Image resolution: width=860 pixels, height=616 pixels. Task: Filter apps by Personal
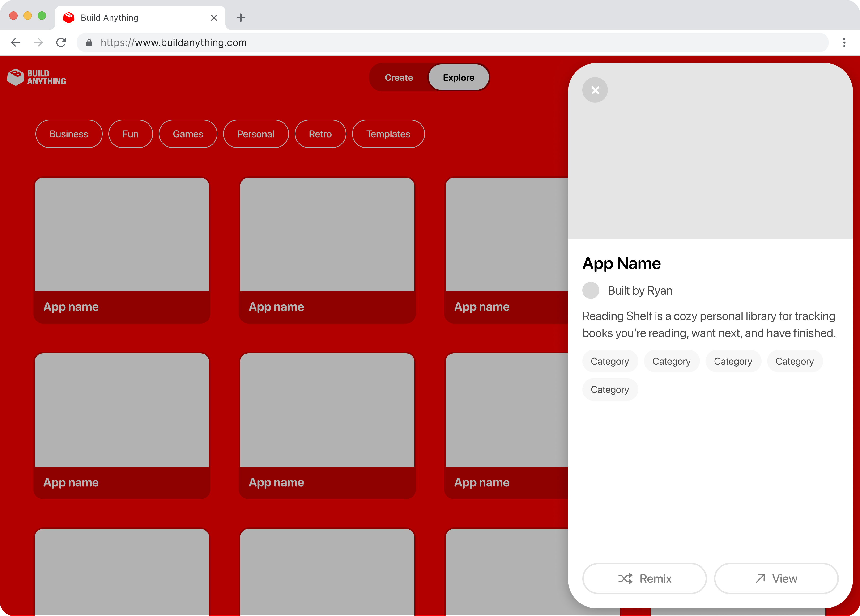tap(256, 134)
